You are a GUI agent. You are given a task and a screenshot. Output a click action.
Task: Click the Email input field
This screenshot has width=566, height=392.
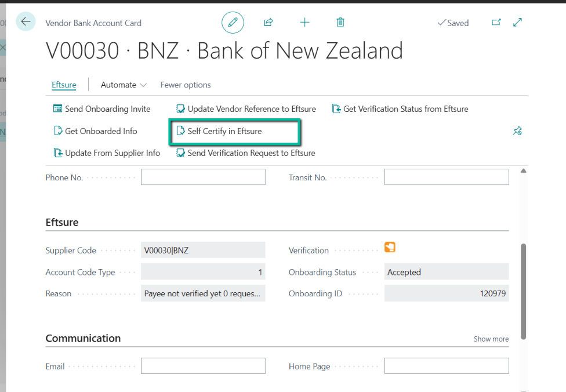click(203, 366)
